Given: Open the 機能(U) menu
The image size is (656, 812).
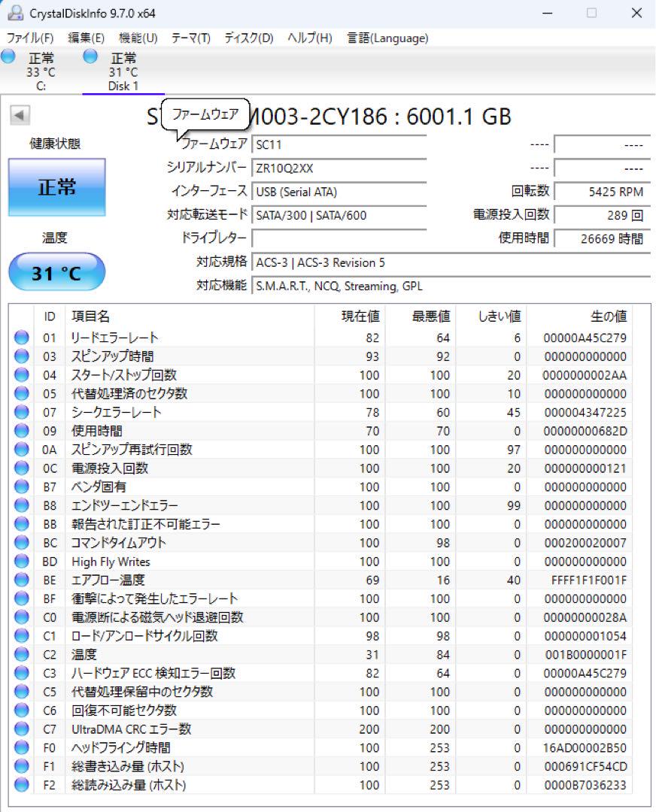Looking at the screenshot, I should 138,38.
